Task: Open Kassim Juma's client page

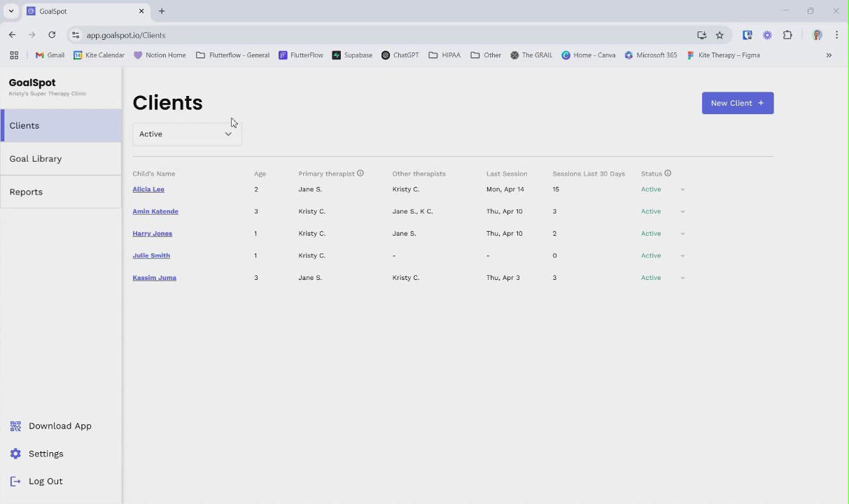Action: [155, 278]
